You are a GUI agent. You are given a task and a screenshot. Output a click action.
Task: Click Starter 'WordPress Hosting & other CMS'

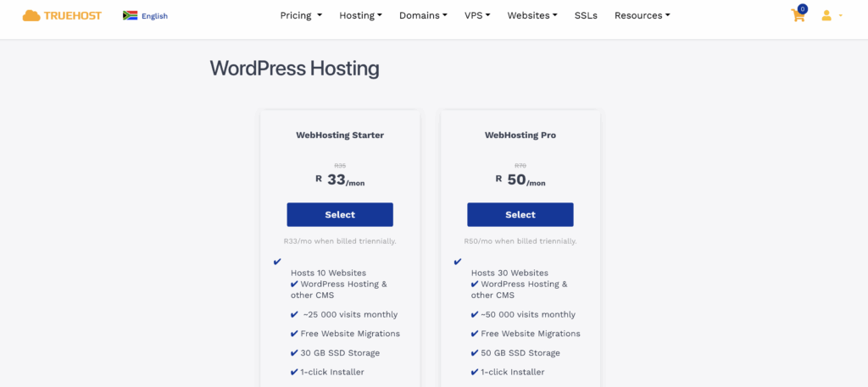[339, 290]
